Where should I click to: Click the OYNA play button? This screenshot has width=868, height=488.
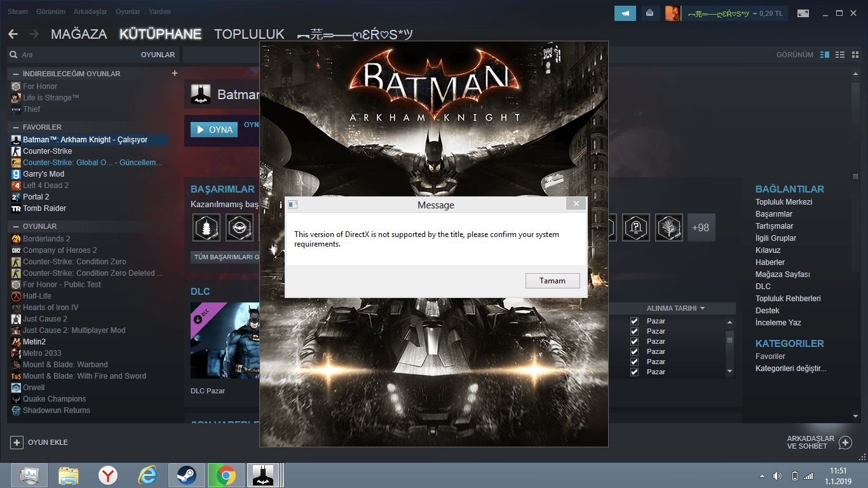[x=214, y=130]
